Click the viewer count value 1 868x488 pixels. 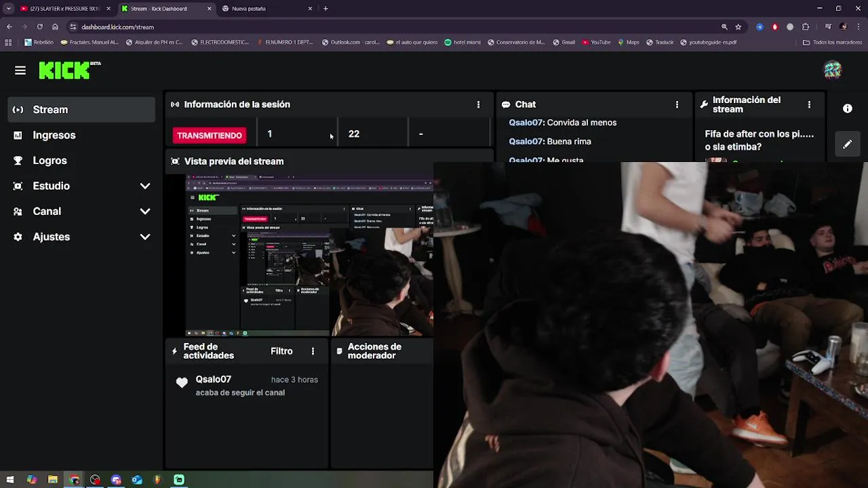point(270,134)
